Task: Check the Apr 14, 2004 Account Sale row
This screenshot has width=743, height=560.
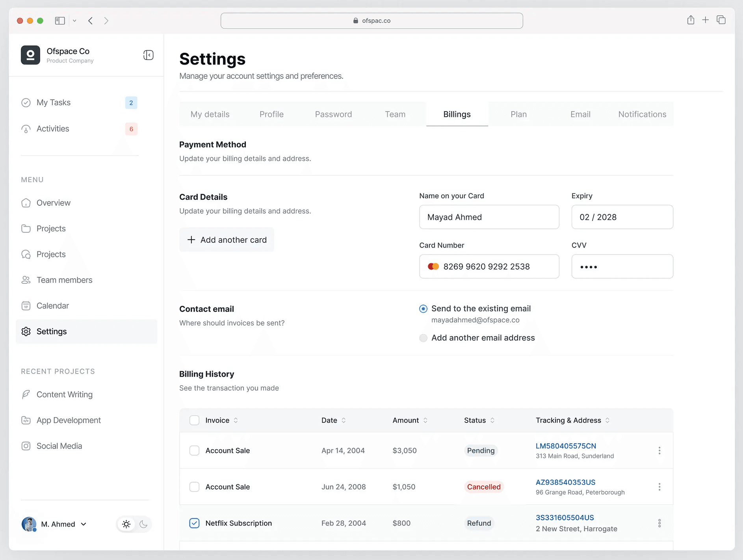Action: (x=194, y=450)
